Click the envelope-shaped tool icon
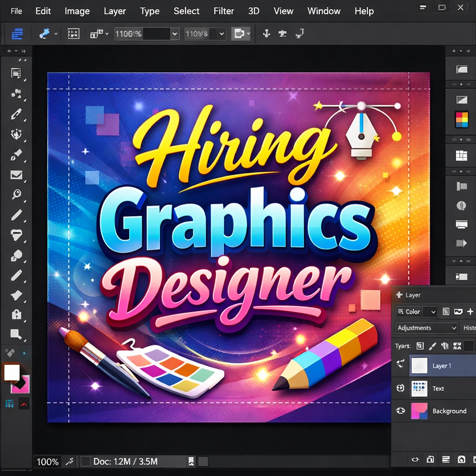Screen dimensions: 476x476 click(x=16, y=175)
